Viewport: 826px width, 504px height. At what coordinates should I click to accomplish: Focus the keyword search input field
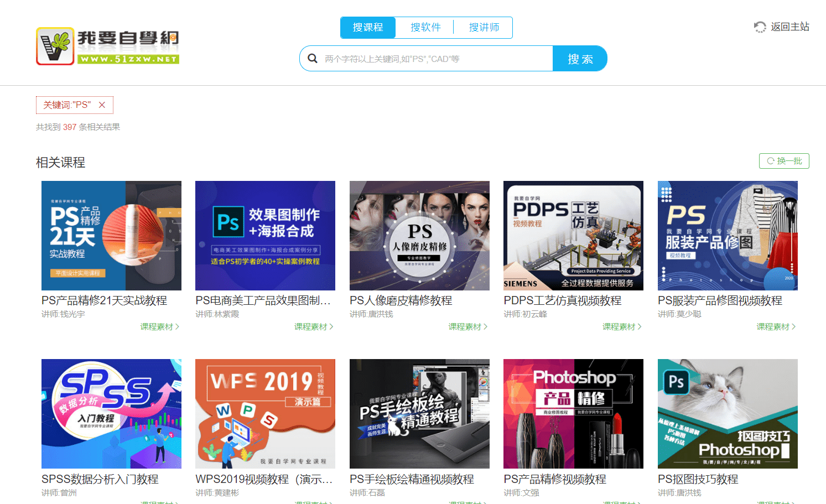coord(436,59)
